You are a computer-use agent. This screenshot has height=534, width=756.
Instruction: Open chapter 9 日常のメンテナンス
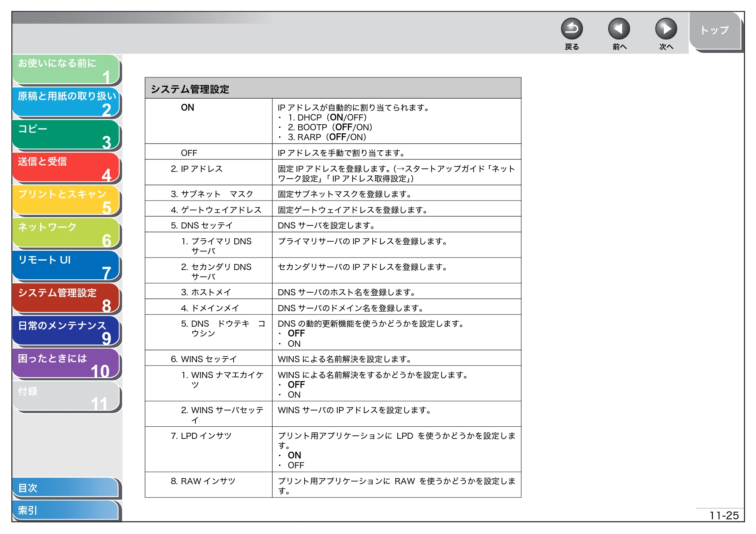coord(66,331)
